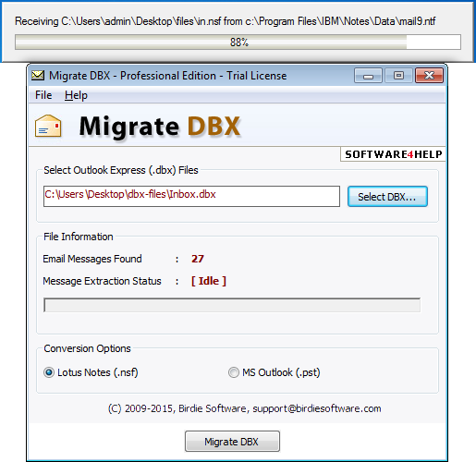This screenshot has height=462, width=476.
Task: Click the support@birdiesoftware.com address
Action: click(x=317, y=408)
